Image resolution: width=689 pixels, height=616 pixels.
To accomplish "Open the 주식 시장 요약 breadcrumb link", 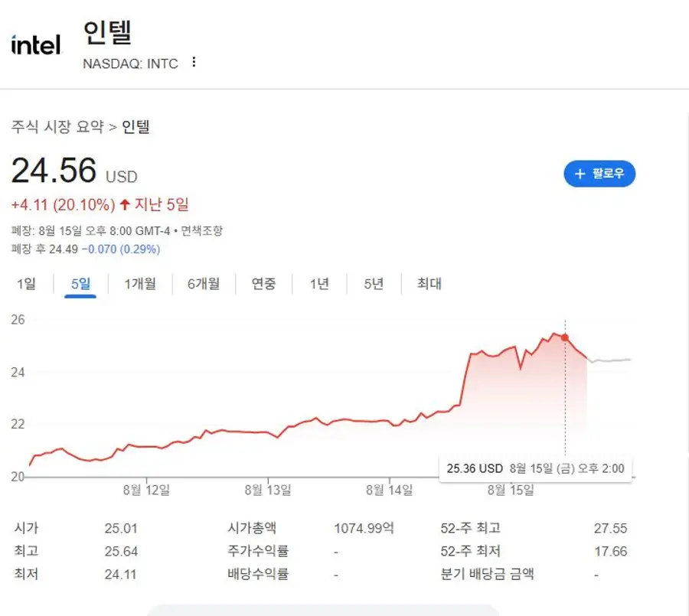I will (57, 127).
